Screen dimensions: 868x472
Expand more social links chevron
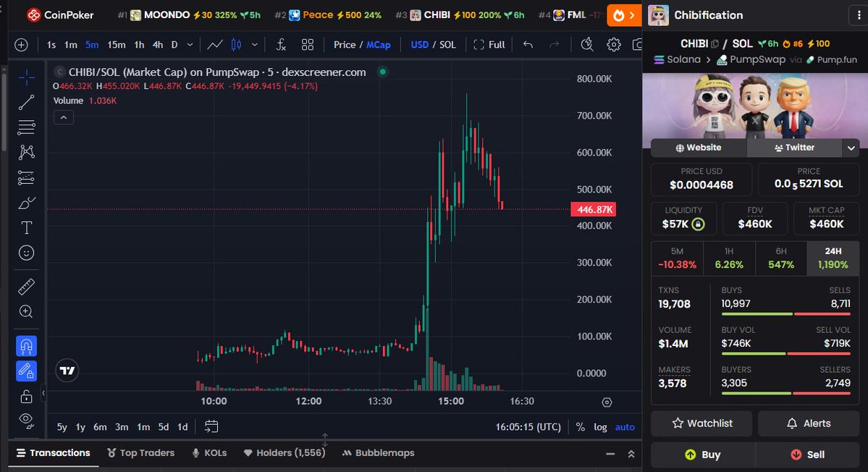[851, 148]
